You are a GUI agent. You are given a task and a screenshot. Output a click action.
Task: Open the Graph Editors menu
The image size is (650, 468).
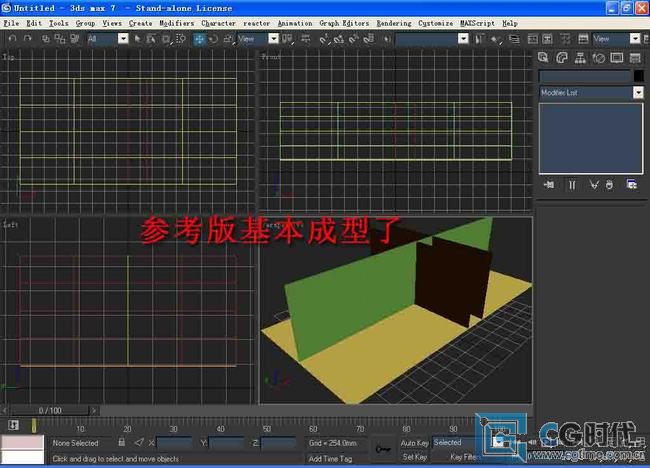tap(344, 23)
